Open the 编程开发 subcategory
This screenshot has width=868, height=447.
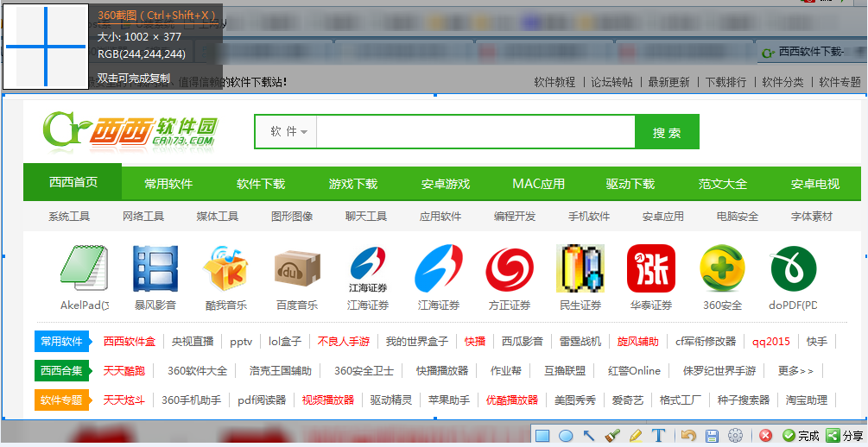515,217
